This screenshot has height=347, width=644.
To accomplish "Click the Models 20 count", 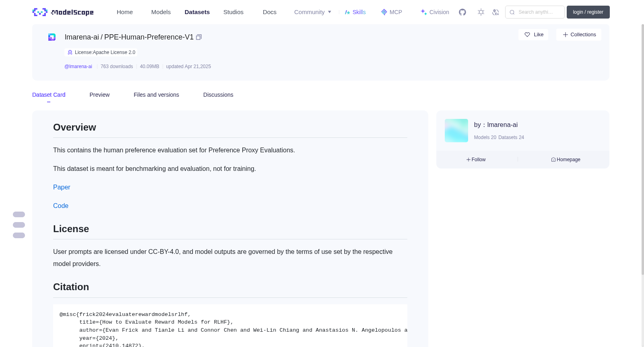I will click(x=485, y=137).
